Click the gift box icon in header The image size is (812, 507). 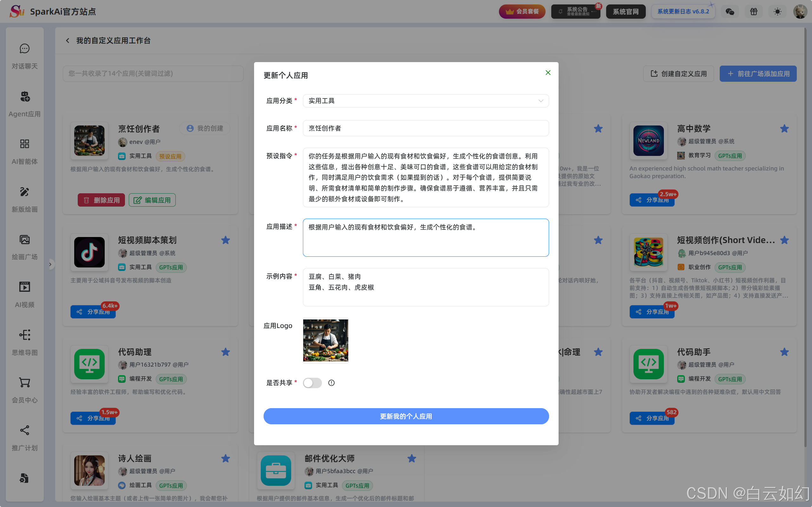point(754,12)
